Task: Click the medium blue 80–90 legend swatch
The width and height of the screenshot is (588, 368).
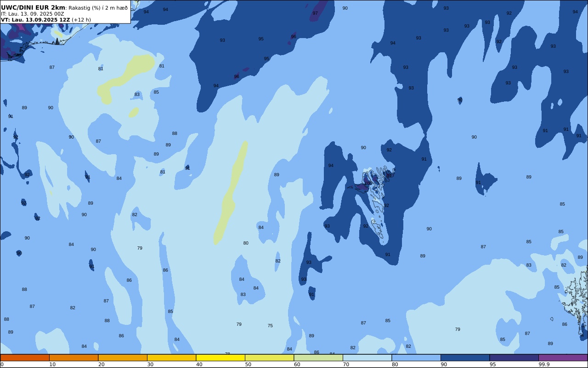Action: click(416, 357)
